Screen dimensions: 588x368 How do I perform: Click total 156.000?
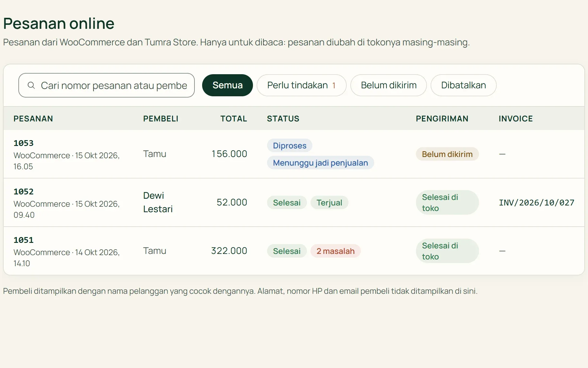coord(229,154)
